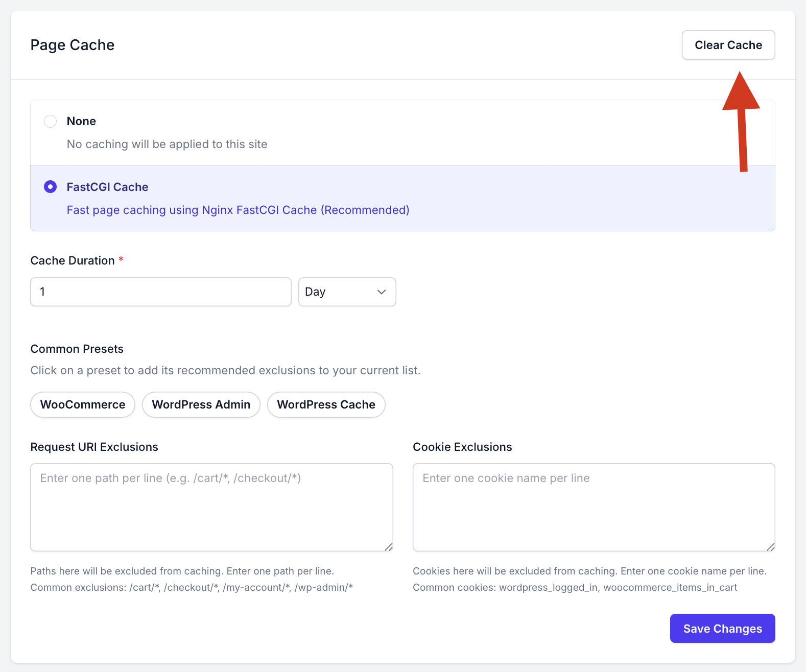Click the Cookie Exclusions resize handle
This screenshot has height=672, width=806.
pos(771,547)
